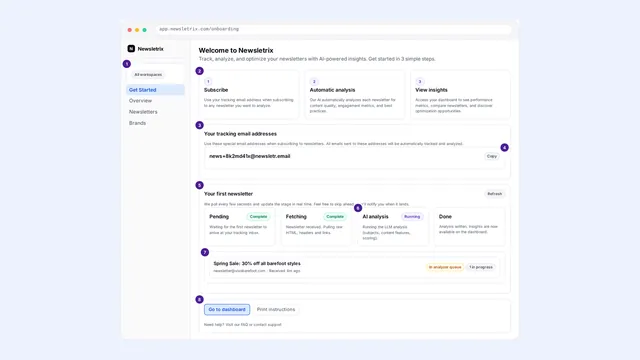Select the tracking email news+8k2md41x@newsletr.email
The height and width of the screenshot is (360, 640).
(250, 156)
